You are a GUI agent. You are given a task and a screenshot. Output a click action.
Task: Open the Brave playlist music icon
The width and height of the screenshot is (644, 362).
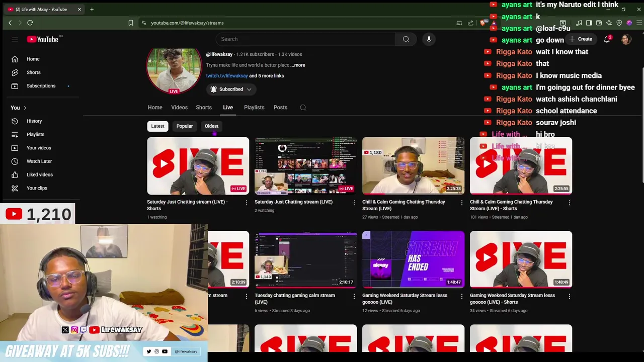(579, 23)
